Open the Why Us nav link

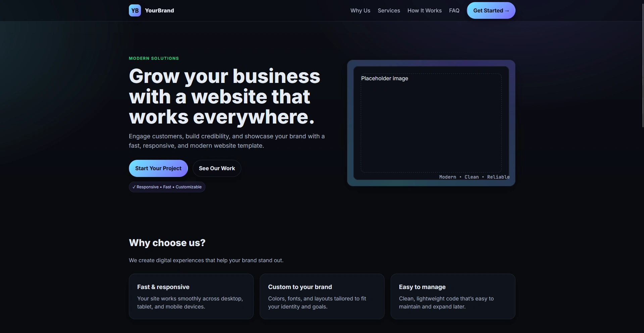tap(360, 10)
